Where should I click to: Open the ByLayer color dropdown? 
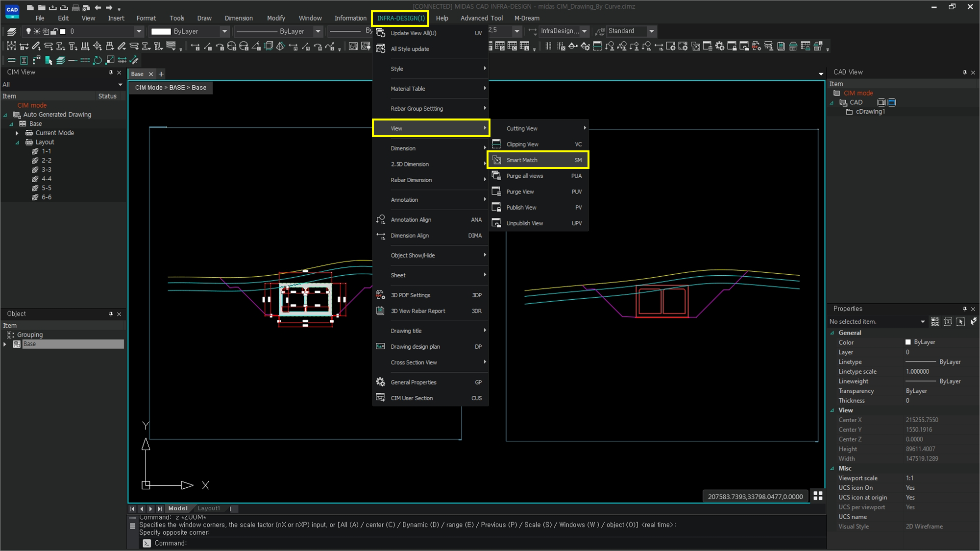(x=224, y=31)
